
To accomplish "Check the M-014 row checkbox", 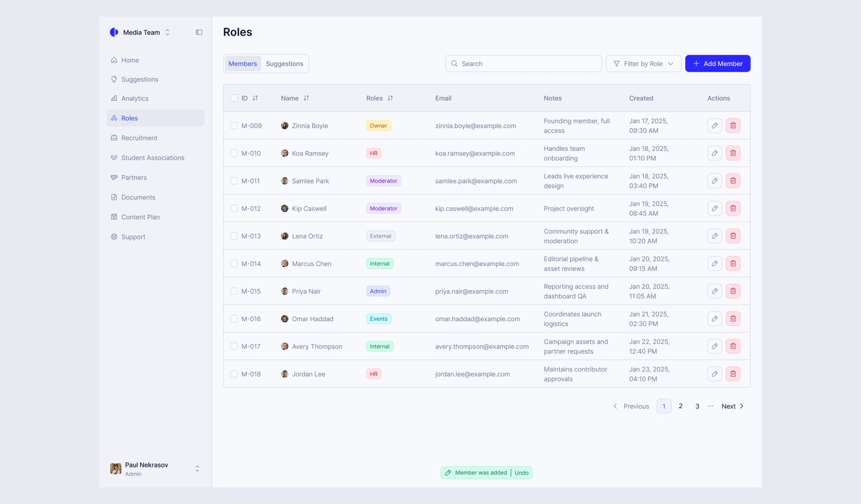I will 234,264.
